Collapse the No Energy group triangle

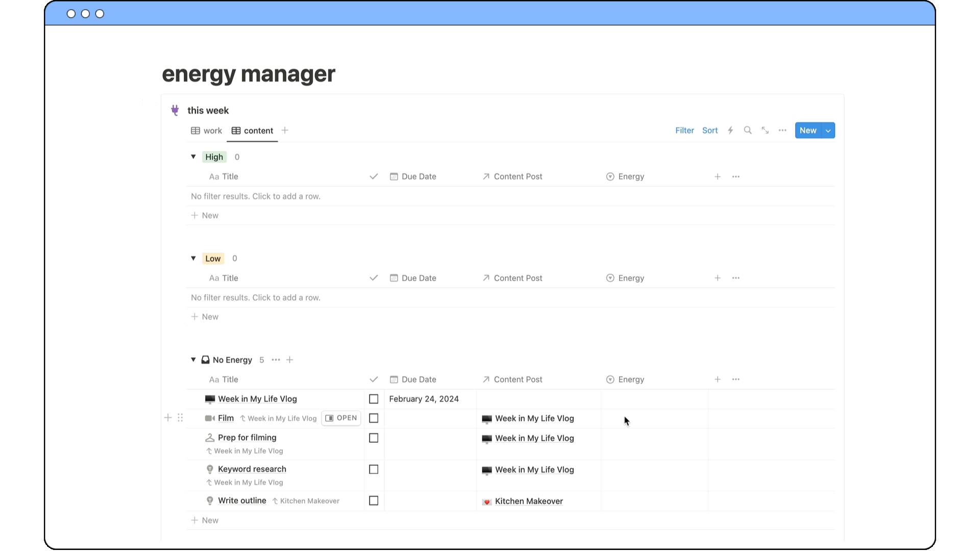click(193, 360)
